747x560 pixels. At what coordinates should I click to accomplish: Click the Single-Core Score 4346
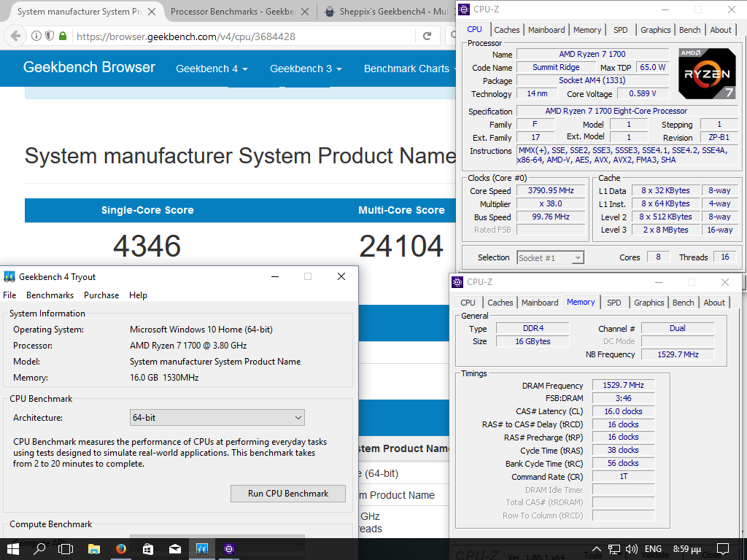(x=147, y=246)
